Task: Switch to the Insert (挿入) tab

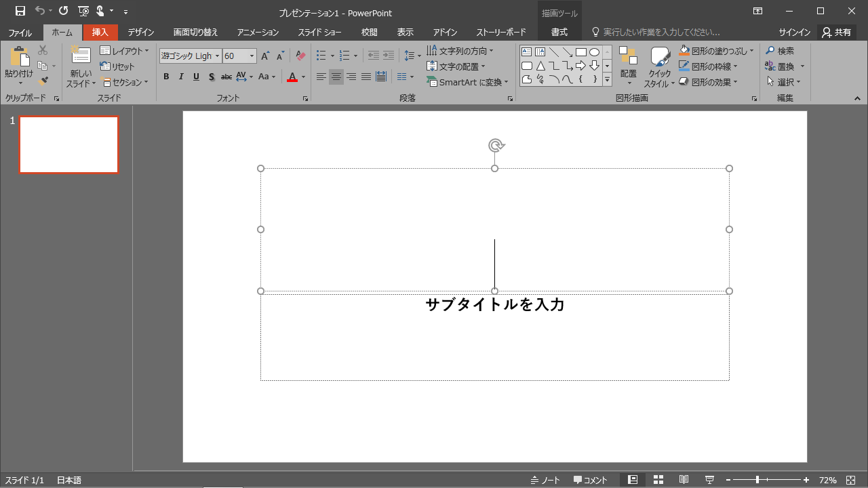Action: 100,33
